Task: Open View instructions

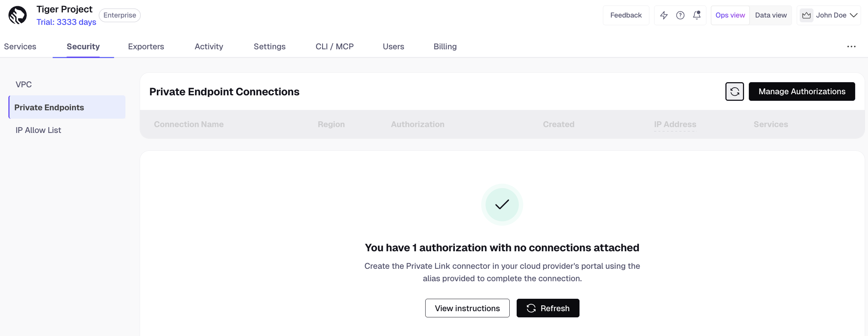Action: [x=467, y=308]
